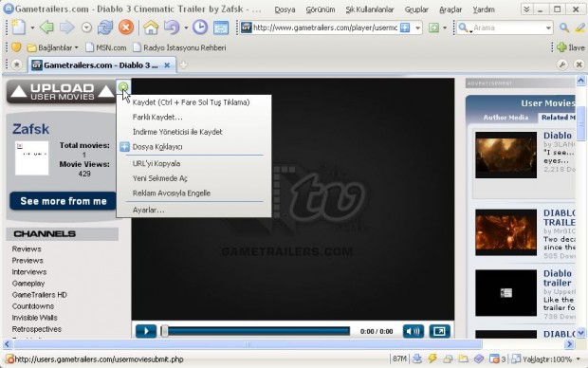Close the Gametrailers.com tab
The height and width of the screenshot is (368, 588).
click(x=167, y=65)
